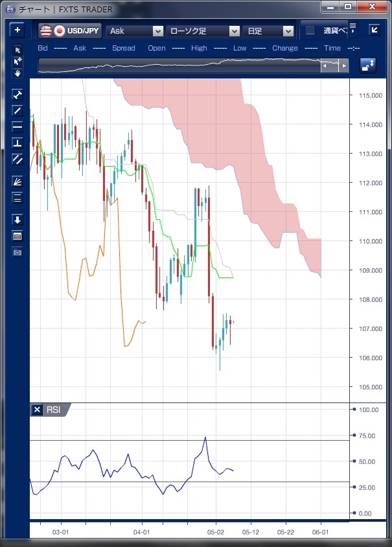The width and height of the screenshot is (392, 547).
Task: Select the arrow pointer tool
Action: (x=17, y=50)
